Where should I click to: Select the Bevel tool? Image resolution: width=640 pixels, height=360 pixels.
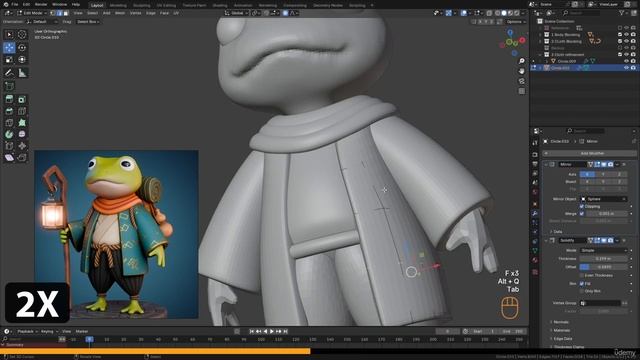9,111
